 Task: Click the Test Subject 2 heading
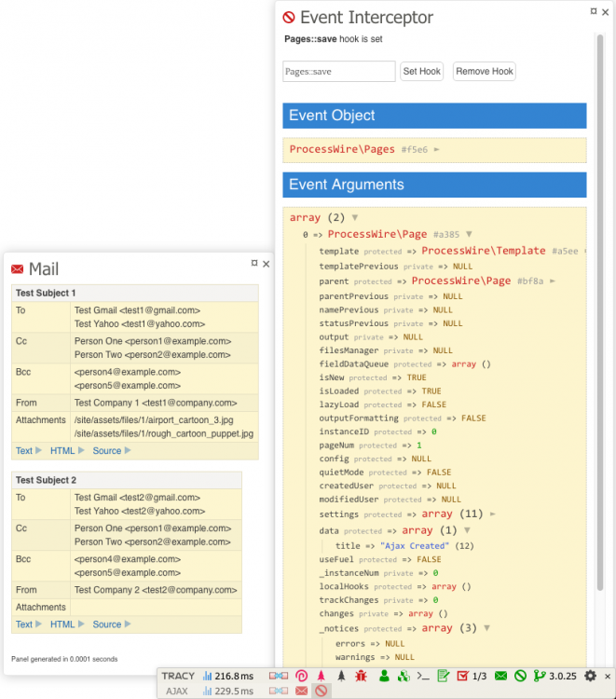click(46, 480)
